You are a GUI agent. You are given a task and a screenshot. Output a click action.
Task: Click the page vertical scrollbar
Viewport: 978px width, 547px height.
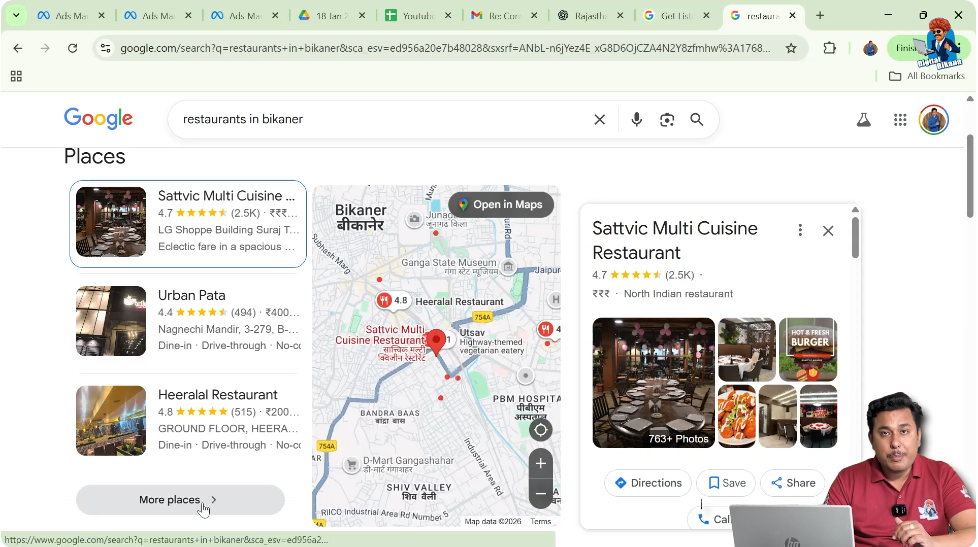(970, 176)
